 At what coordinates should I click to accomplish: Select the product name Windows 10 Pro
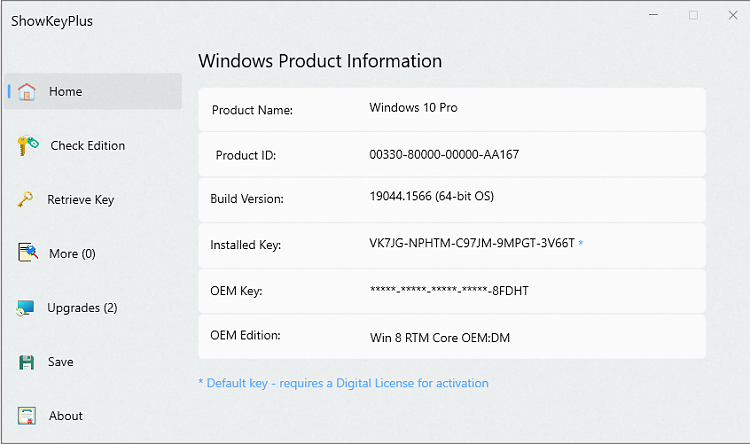413,108
